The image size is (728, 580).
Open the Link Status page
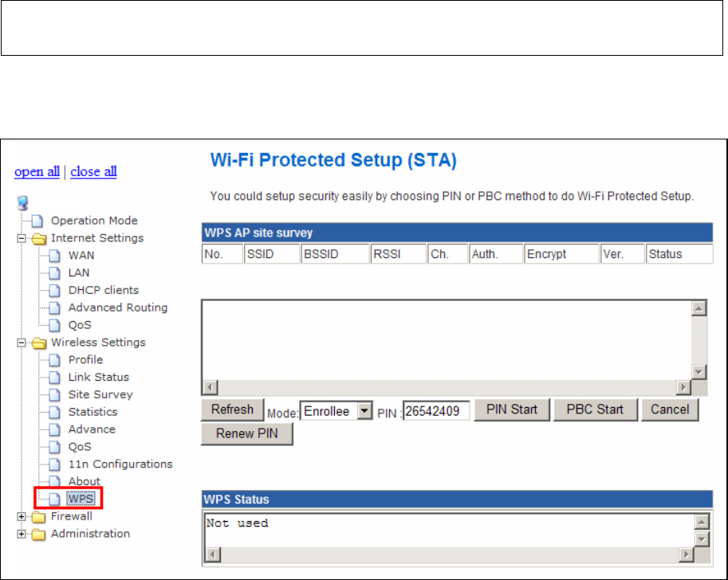pyautogui.click(x=98, y=377)
